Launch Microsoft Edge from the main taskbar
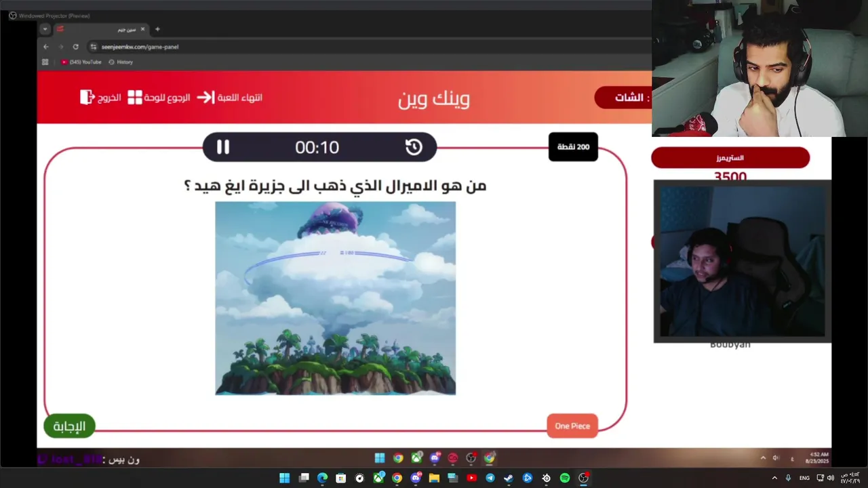The image size is (868, 488). coord(322,478)
